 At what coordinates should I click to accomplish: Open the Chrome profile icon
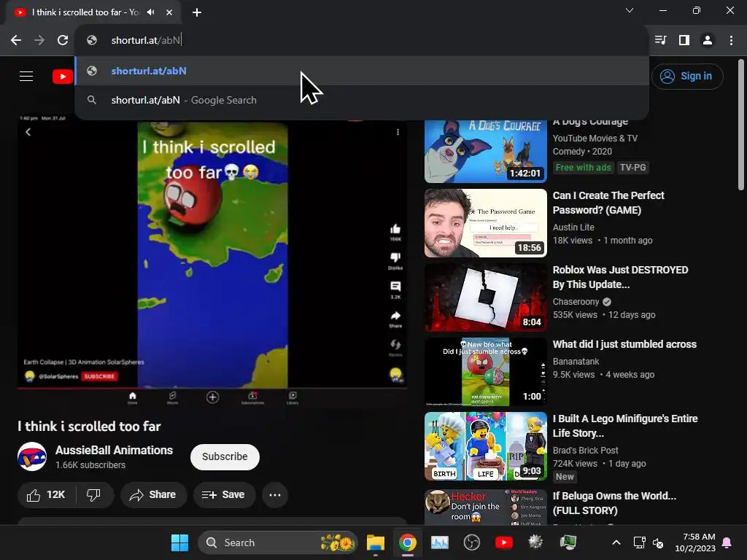point(708,41)
